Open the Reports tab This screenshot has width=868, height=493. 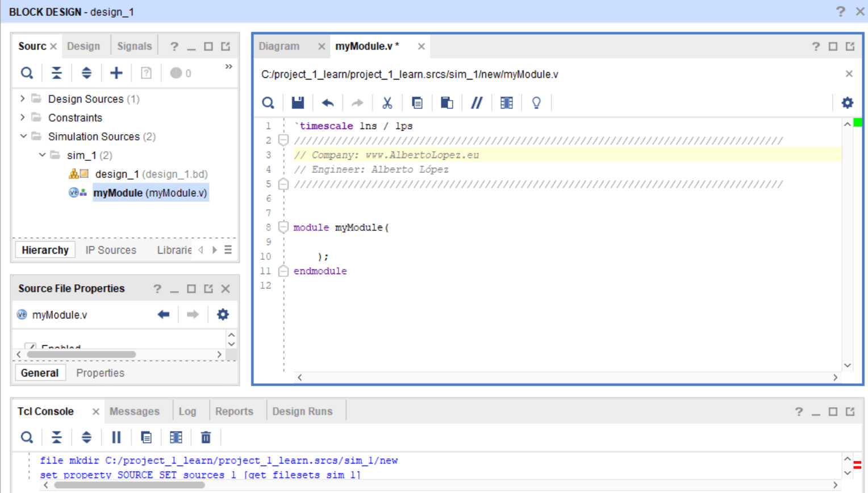(x=234, y=411)
